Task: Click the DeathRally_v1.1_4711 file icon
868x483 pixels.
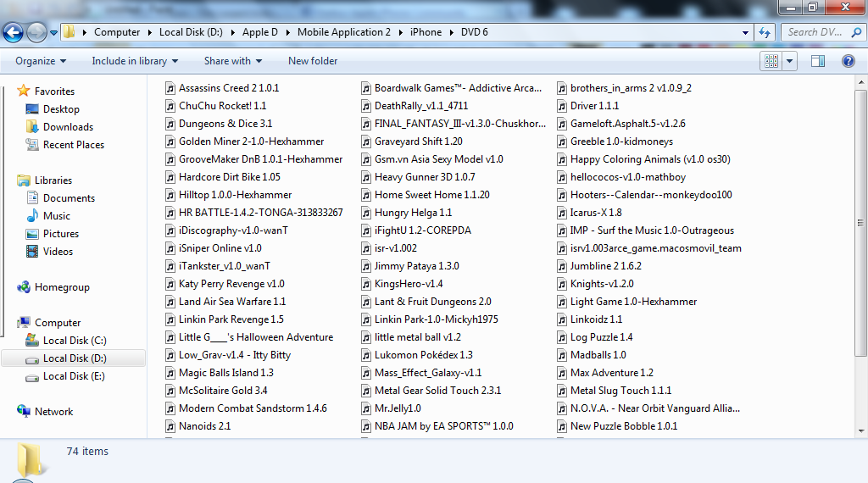Action: (x=366, y=106)
